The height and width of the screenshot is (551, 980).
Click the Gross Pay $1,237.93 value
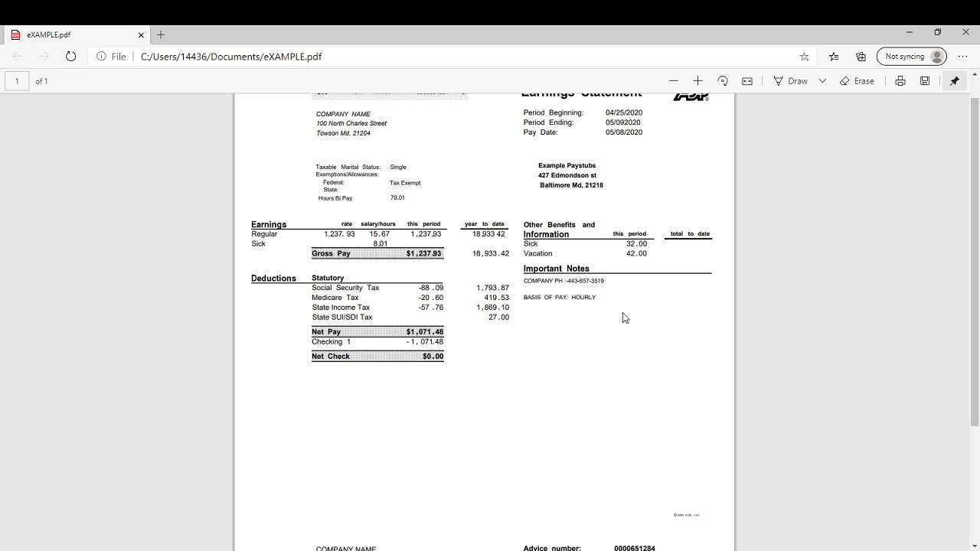click(424, 253)
